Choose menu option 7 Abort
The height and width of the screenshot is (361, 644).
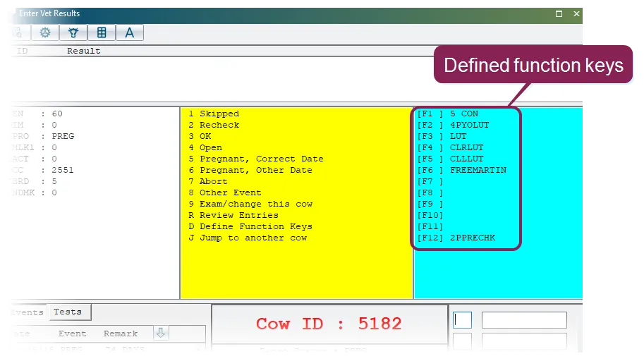[x=208, y=181]
